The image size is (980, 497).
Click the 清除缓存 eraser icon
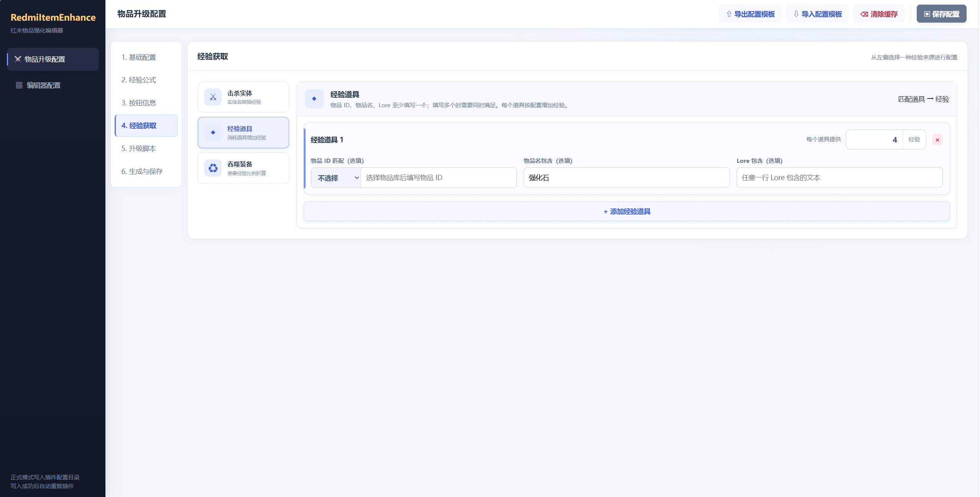[x=864, y=14]
